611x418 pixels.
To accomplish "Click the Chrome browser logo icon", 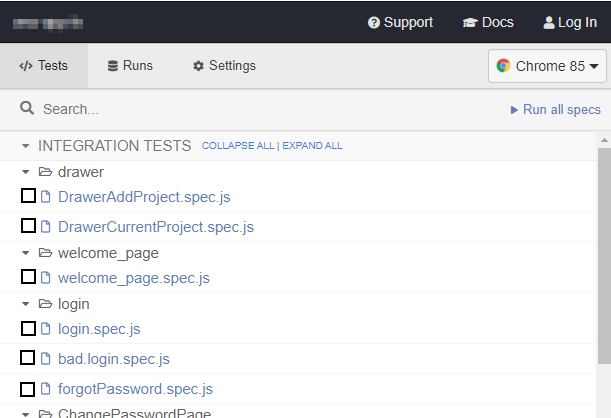I will pyautogui.click(x=503, y=66).
